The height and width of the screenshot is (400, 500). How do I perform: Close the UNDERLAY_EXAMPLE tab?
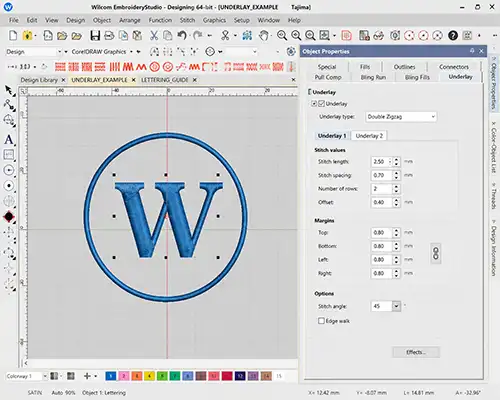(133, 80)
